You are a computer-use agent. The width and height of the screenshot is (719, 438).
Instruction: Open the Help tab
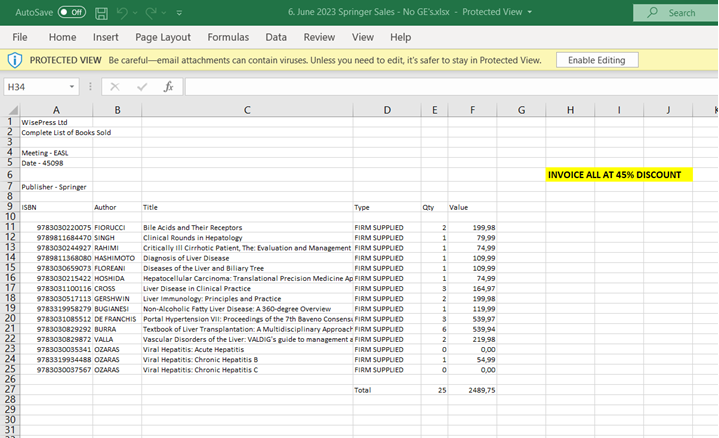400,37
